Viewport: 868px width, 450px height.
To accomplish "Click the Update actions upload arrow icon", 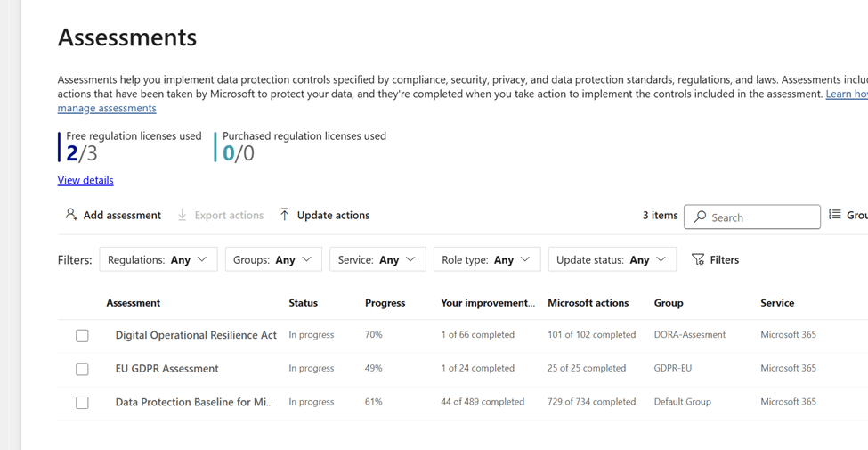I will tap(285, 215).
